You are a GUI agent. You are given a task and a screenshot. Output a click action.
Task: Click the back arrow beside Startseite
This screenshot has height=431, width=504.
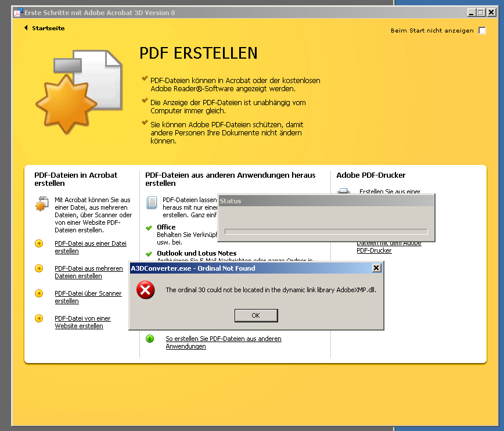click(26, 28)
